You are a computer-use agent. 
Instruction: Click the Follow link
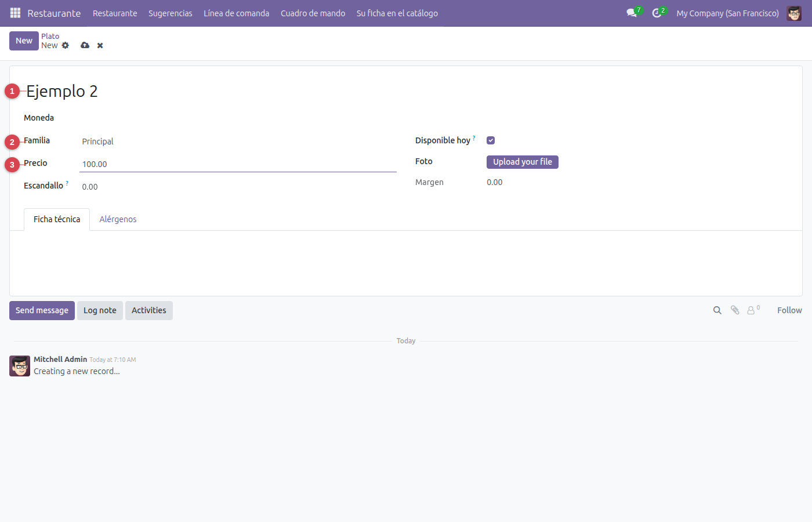pyautogui.click(x=789, y=310)
